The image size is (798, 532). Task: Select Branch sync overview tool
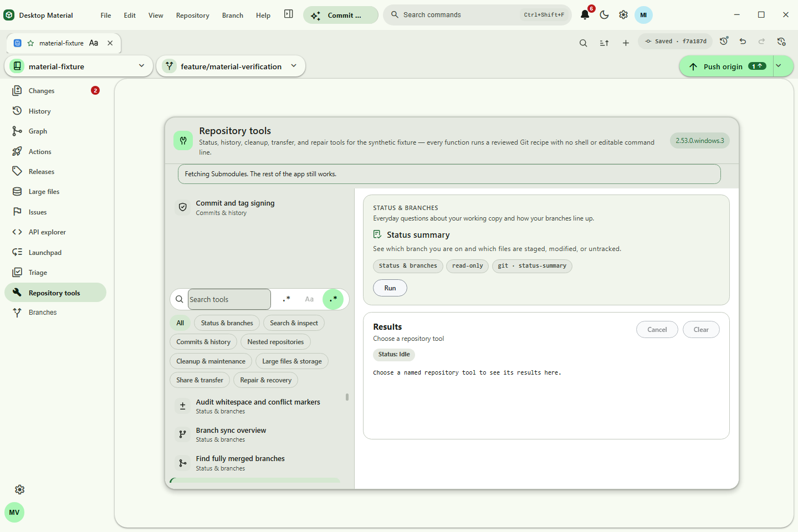(x=255, y=434)
